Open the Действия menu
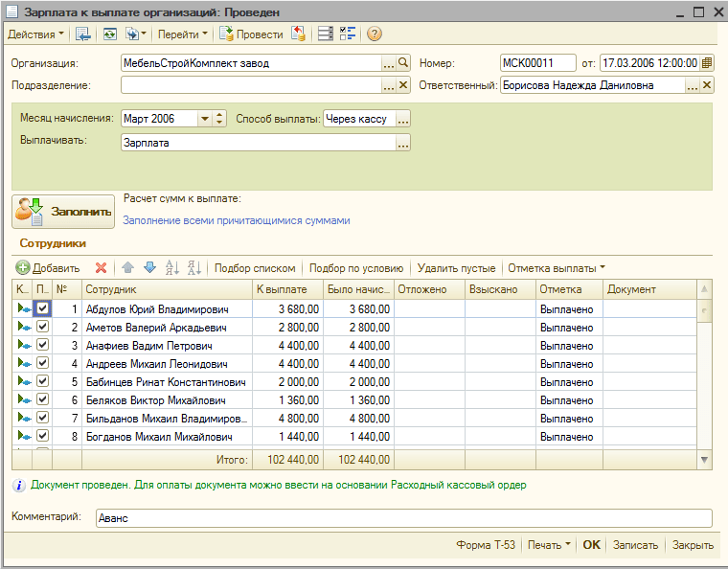This screenshot has height=569, width=728. tap(35, 34)
